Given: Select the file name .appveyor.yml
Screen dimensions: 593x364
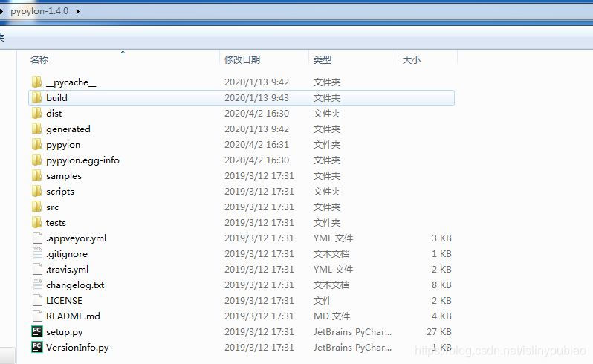Looking at the screenshot, I should 76,238.
